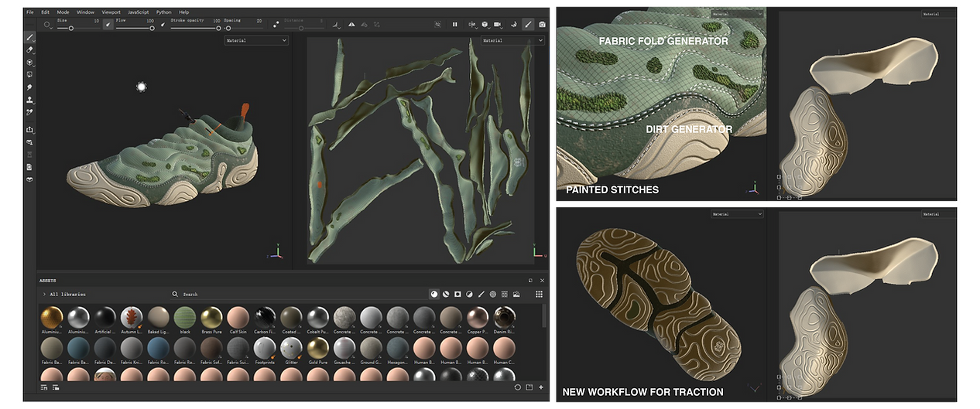Click the camera icon in top toolbar

coord(542,25)
